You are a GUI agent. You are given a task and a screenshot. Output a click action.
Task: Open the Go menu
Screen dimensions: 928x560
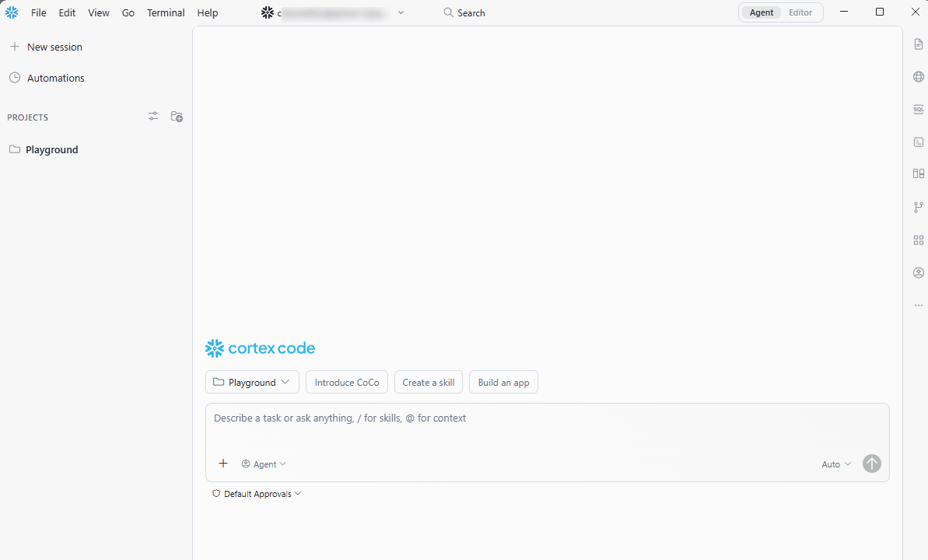(x=128, y=12)
